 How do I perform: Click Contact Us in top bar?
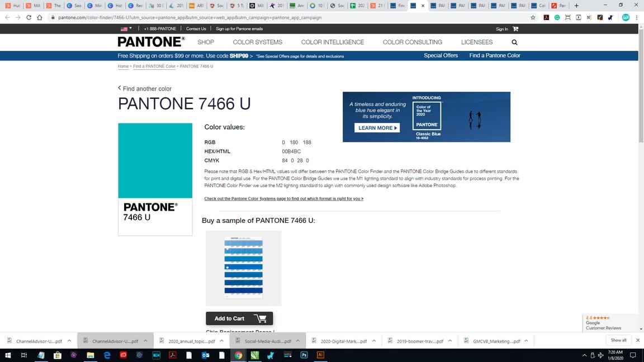click(x=196, y=28)
